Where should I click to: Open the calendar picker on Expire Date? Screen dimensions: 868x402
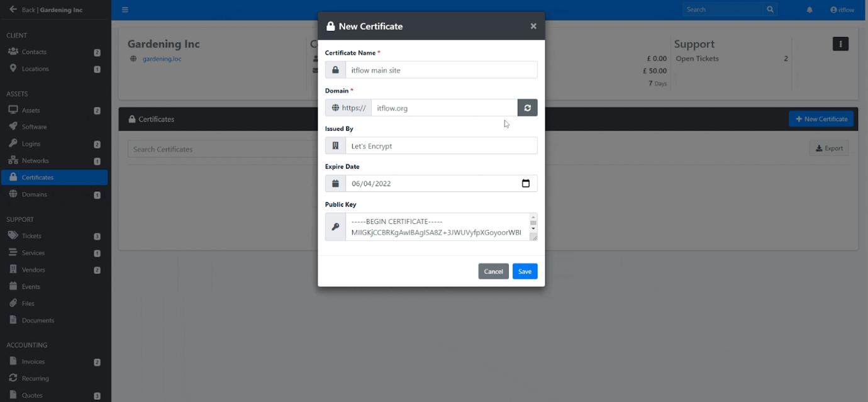pyautogui.click(x=526, y=183)
